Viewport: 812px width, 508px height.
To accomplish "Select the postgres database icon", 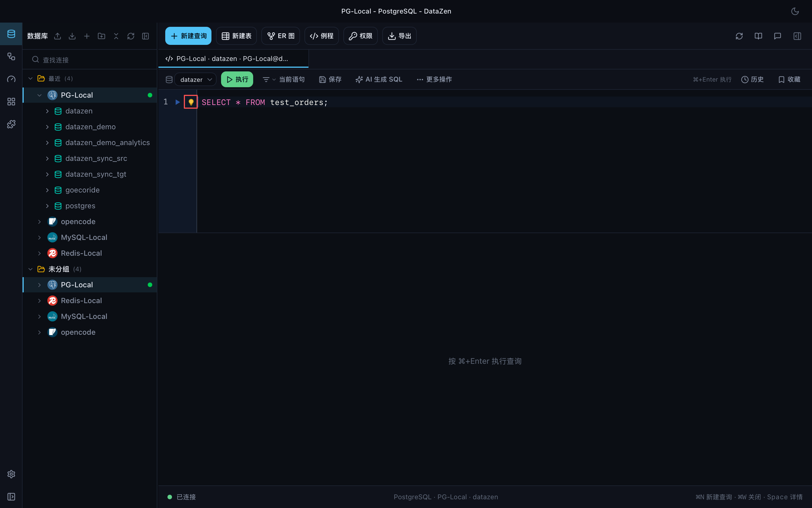I will point(58,206).
